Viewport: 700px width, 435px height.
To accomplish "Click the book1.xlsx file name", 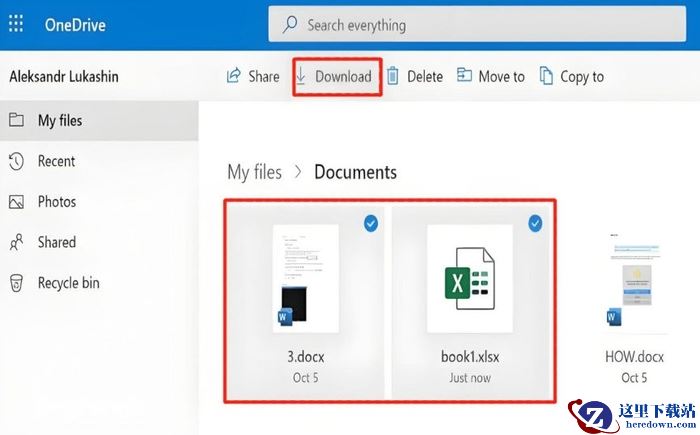I will (x=470, y=357).
